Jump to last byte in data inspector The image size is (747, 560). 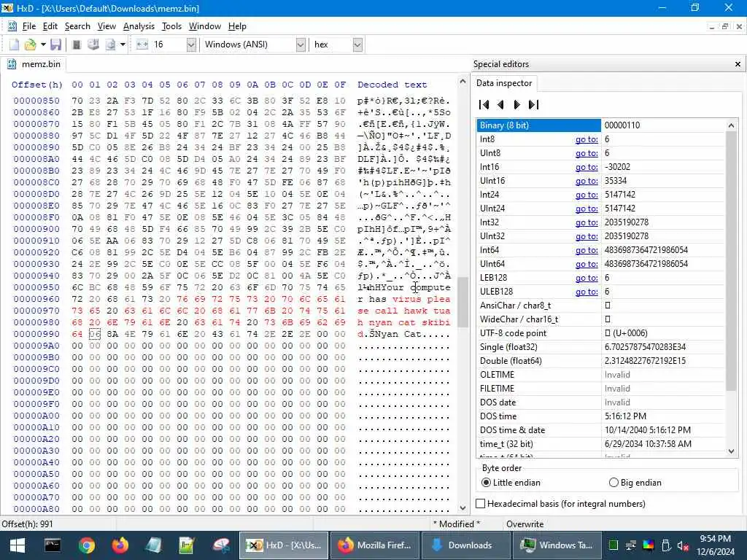(x=533, y=105)
